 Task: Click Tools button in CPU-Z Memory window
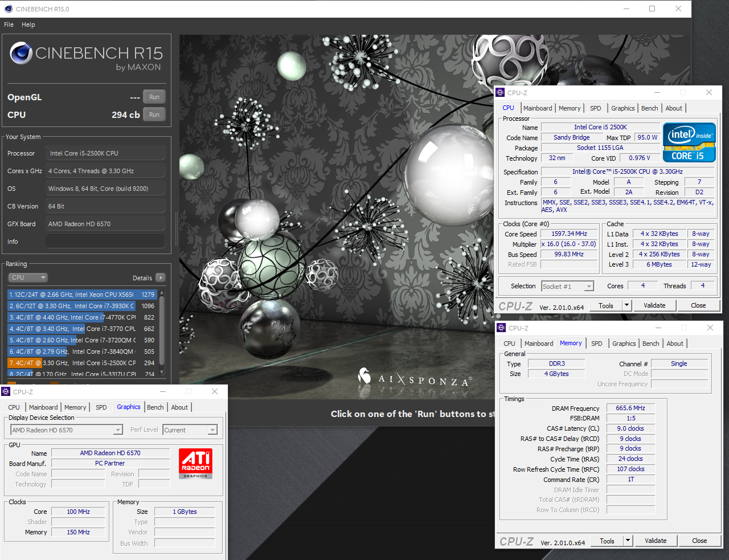coord(607,541)
